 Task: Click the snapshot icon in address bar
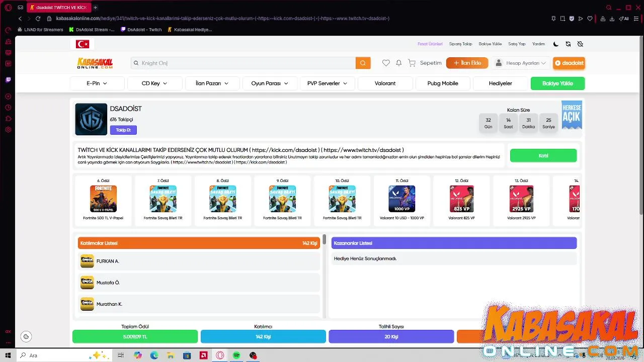pos(562,19)
